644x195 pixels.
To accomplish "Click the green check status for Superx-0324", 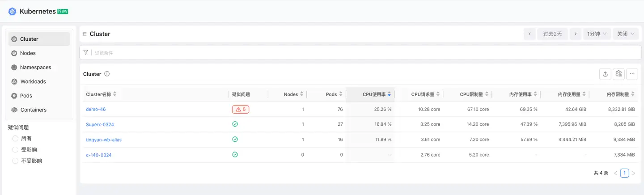I will 235,124.
